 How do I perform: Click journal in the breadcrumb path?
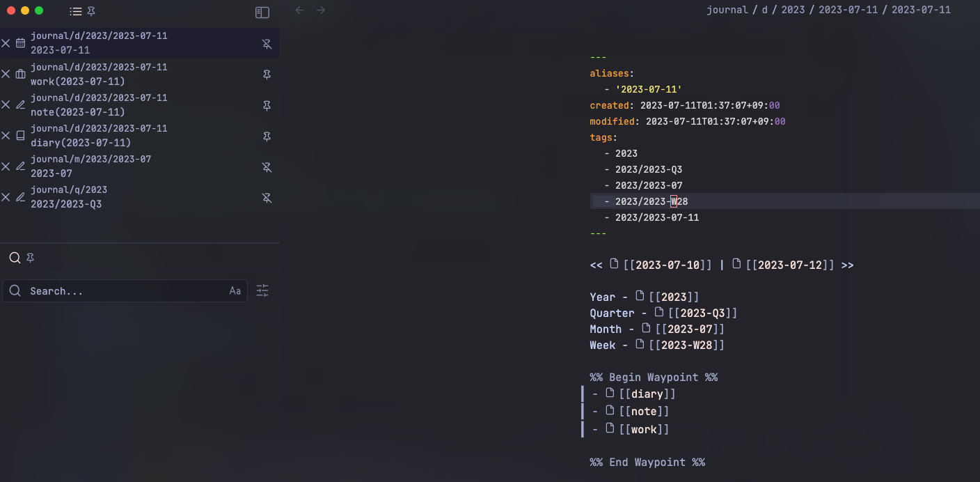[727, 10]
